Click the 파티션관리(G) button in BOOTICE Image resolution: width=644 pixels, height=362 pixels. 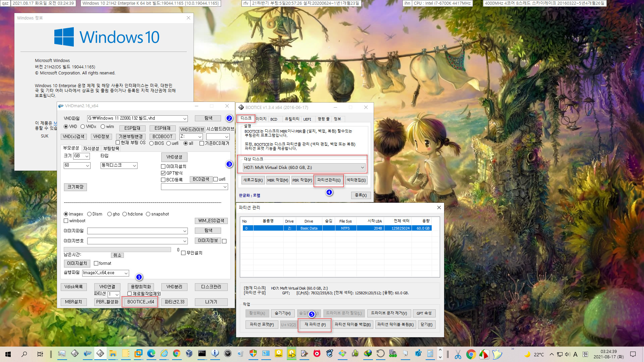(329, 180)
